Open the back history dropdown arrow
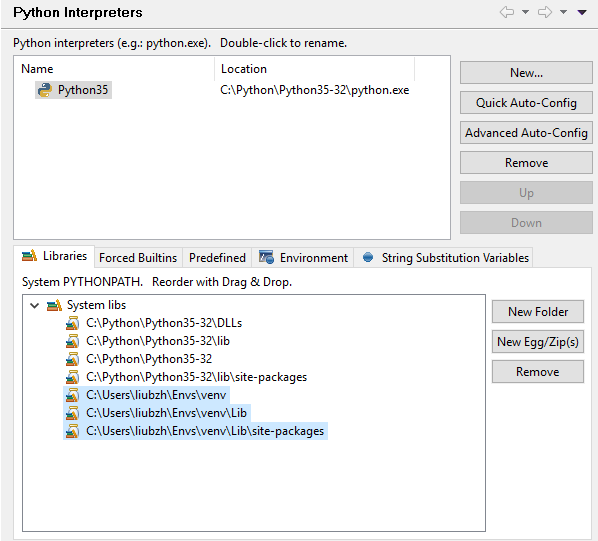 click(x=526, y=12)
